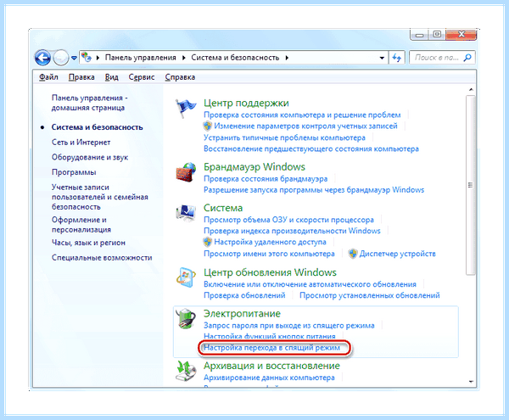509x420 pixels.
Task: Open Просмотр объема ОЗУ и скорости процессора
Action: (288, 220)
